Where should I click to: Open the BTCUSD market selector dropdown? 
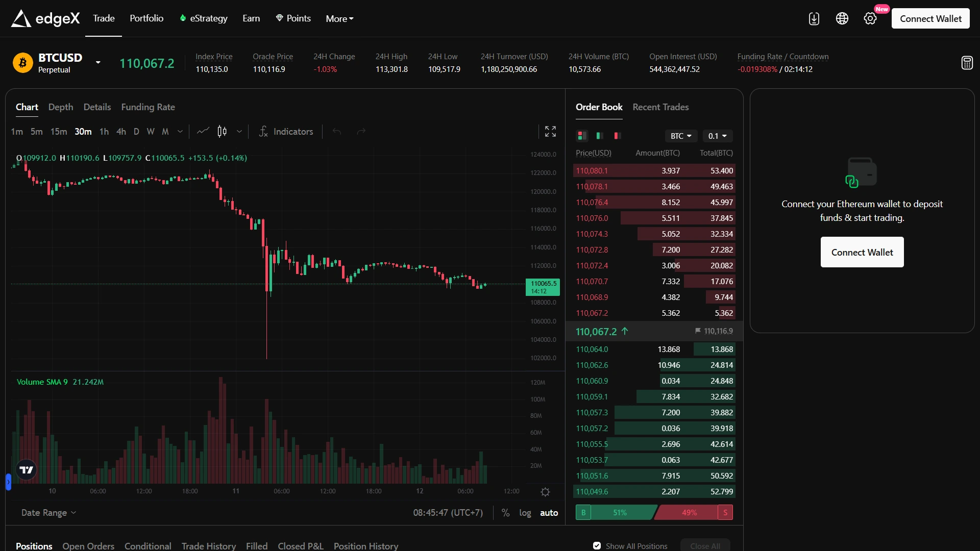tap(97, 62)
